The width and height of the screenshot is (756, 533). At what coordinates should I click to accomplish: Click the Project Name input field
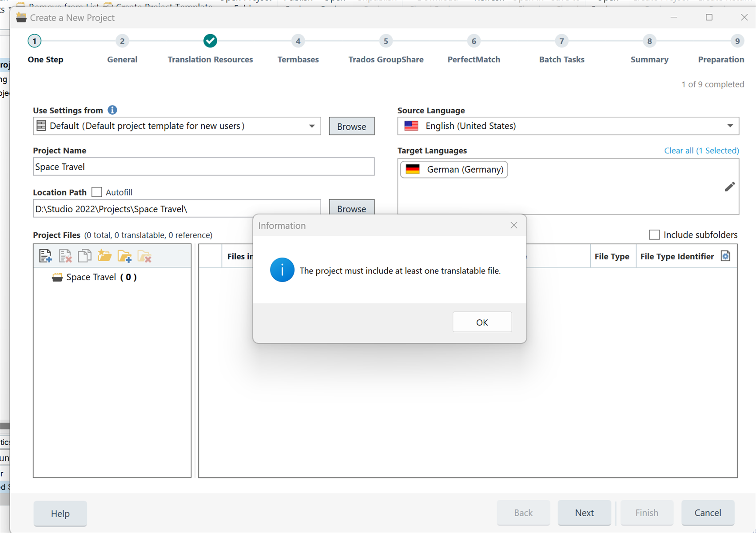[x=203, y=167]
